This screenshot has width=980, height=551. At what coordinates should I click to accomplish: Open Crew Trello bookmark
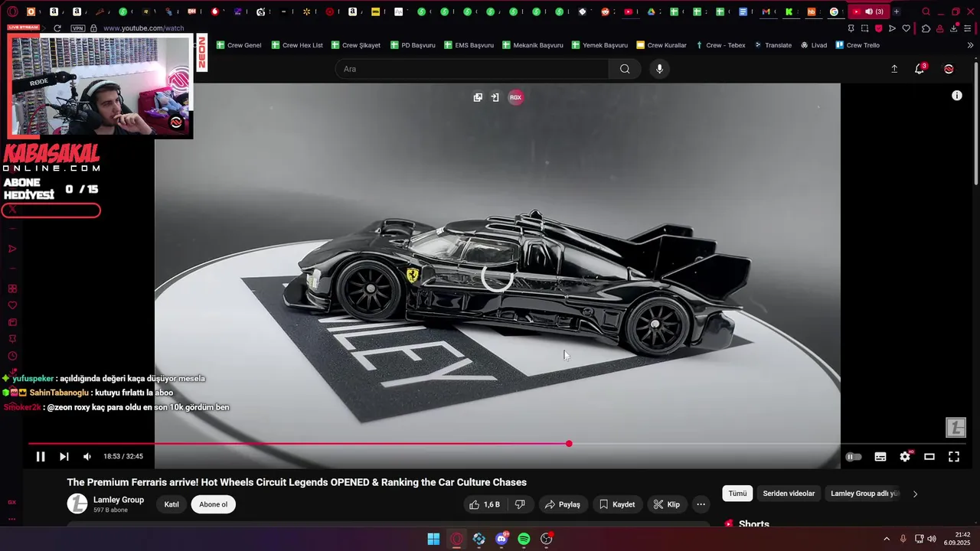pyautogui.click(x=857, y=45)
